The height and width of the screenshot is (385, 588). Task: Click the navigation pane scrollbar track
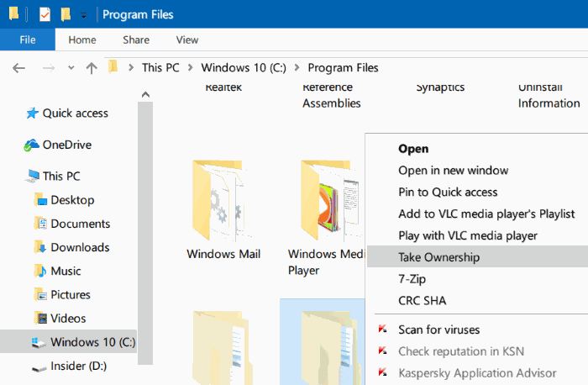coord(145,233)
